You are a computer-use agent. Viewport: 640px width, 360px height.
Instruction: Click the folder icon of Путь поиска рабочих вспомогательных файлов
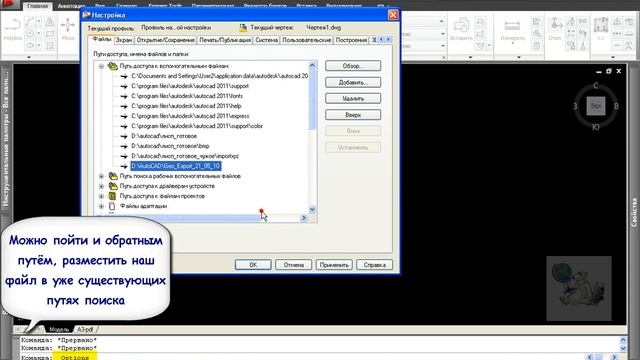[x=113, y=176]
